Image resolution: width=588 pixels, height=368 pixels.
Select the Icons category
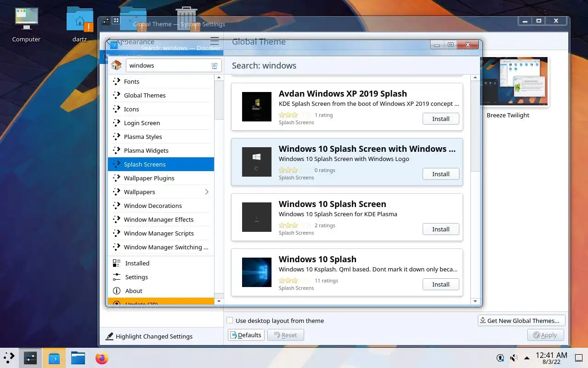(161, 109)
